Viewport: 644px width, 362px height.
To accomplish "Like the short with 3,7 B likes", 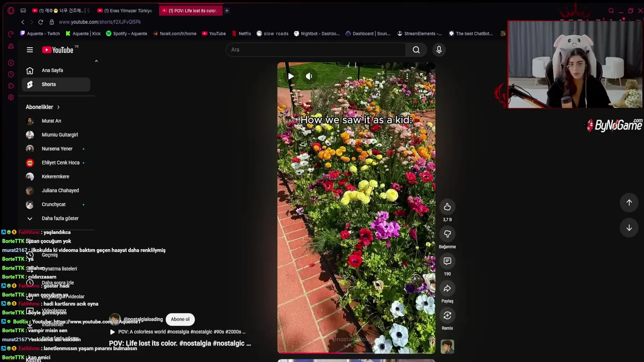I will [447, 207].
